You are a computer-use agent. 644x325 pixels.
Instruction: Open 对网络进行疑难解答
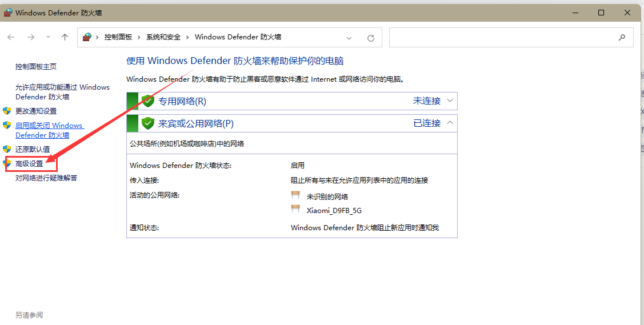coord(46,178)
